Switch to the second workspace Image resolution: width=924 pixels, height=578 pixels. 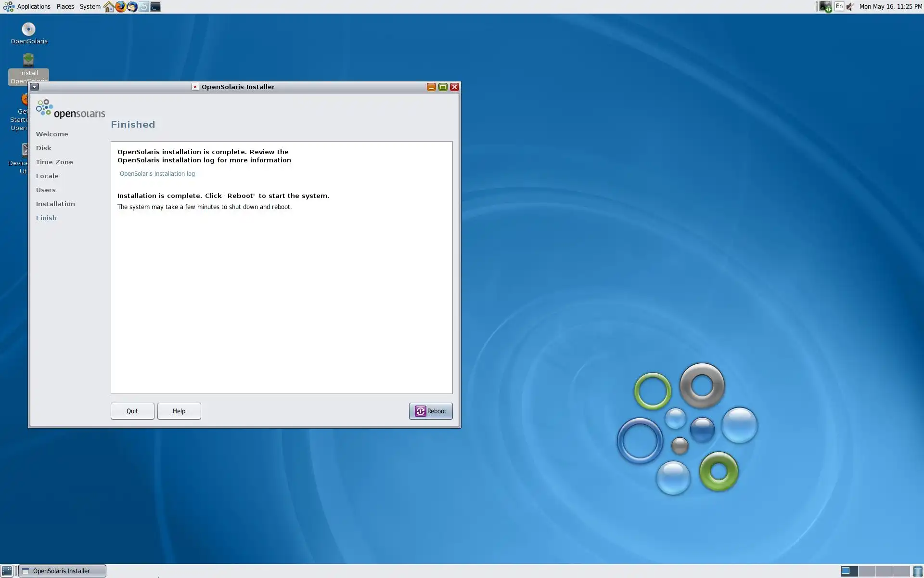[866, 571]
